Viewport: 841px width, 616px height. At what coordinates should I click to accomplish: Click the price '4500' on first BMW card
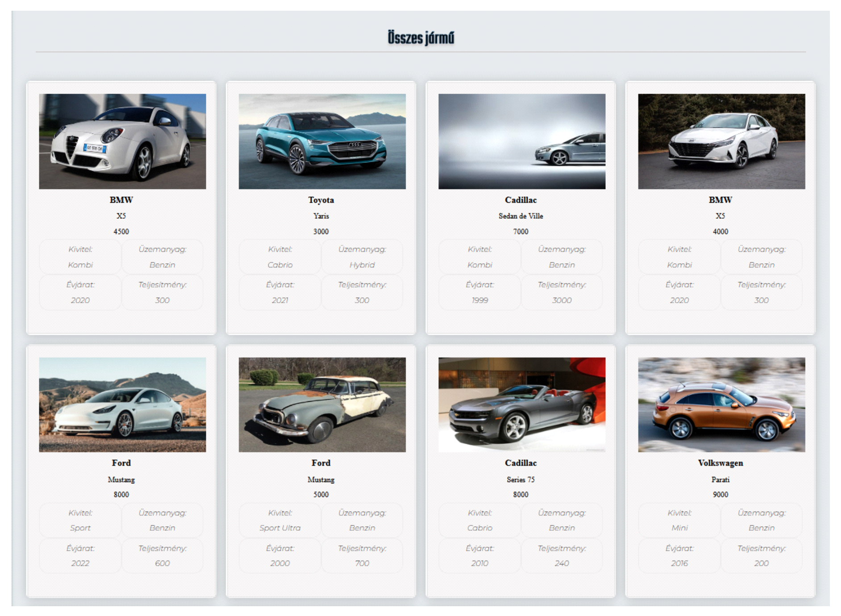point(121,232)
